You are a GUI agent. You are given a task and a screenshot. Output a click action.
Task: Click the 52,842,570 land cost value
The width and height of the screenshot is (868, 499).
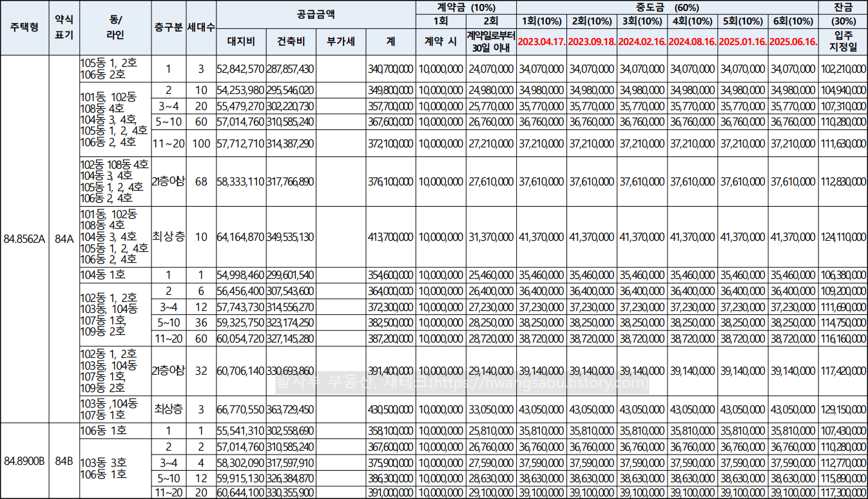click(x=241, y=68)
